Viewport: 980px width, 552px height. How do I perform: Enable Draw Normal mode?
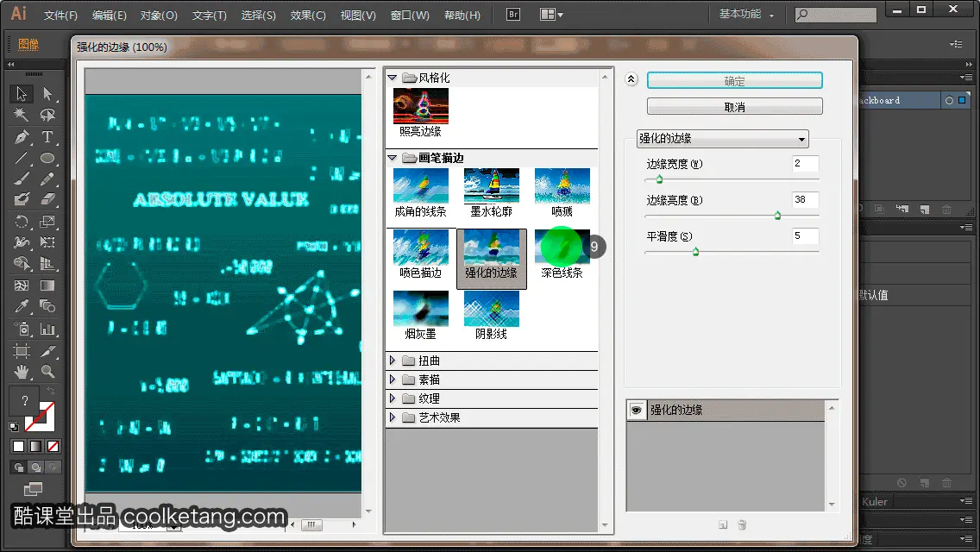pos(19,467)
